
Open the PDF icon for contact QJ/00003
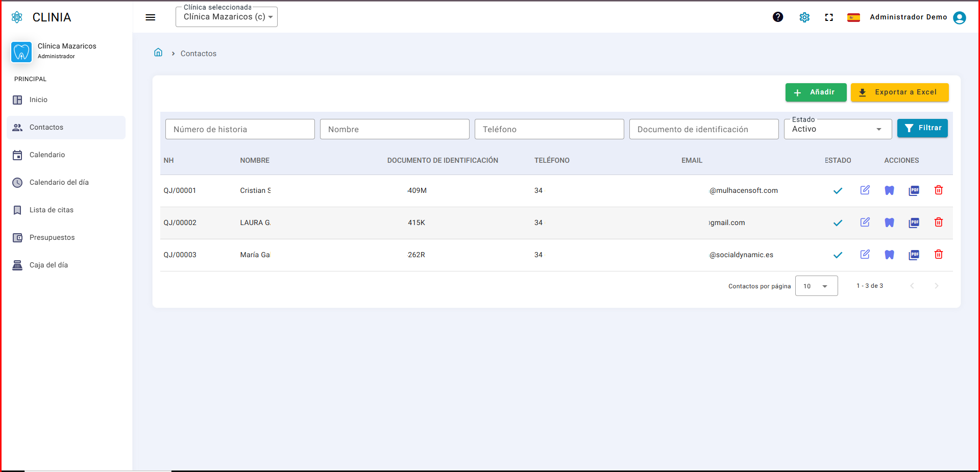point(914,255)
